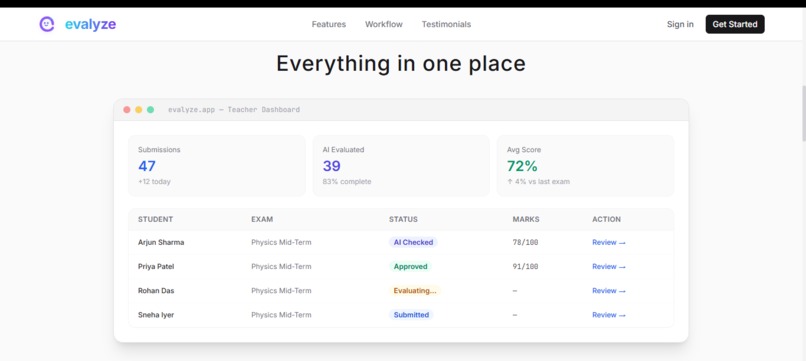Click the page vertical scrollbar thumb
The image size is (806, 361).
[803, 113]
